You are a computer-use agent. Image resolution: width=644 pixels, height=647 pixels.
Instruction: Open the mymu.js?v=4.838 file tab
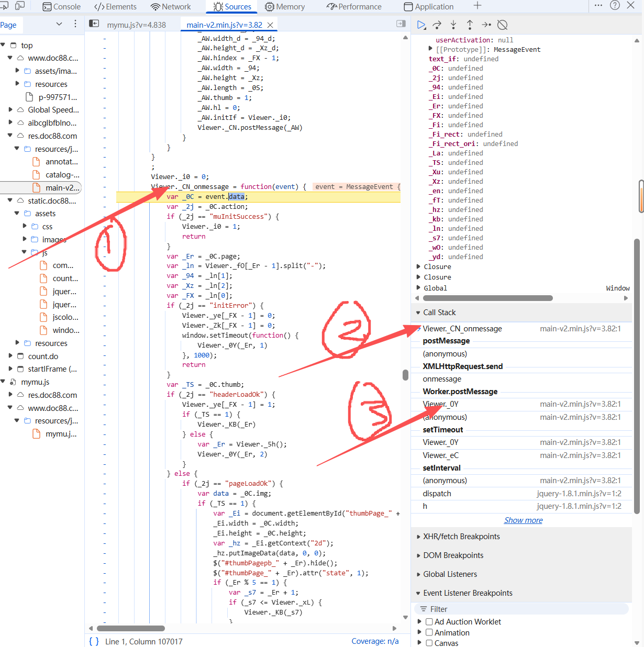click(136, 25)
